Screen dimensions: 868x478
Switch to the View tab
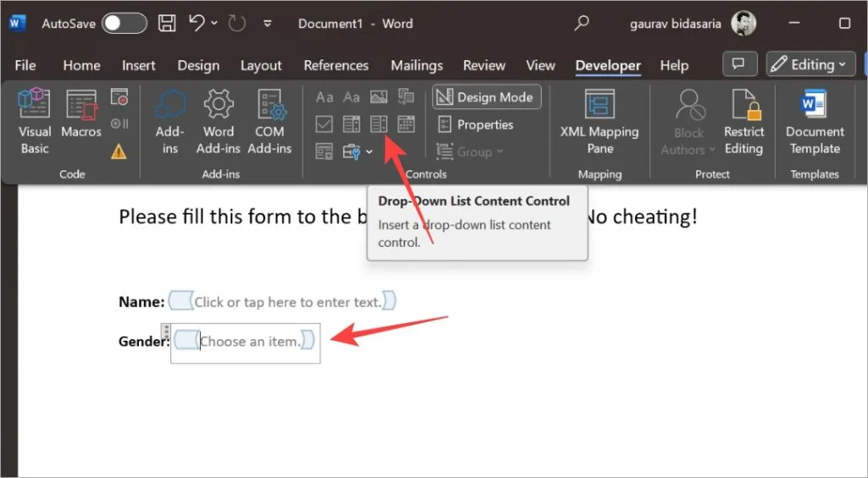click(540, 65)
